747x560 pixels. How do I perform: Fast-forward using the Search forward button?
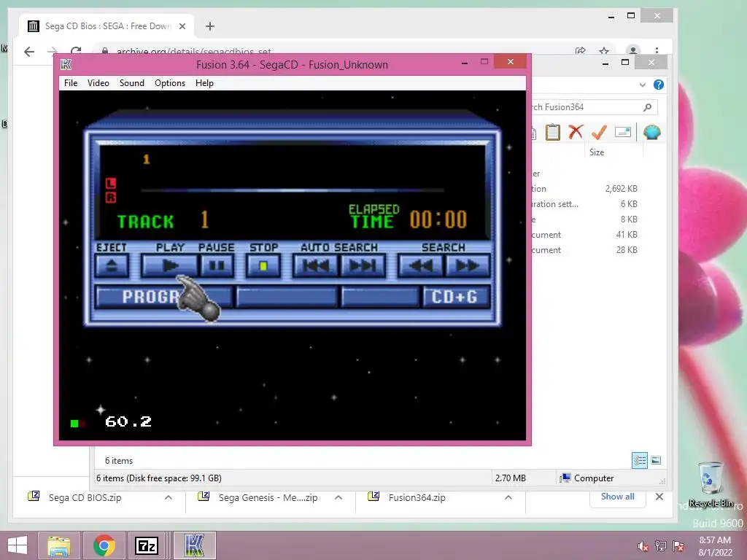[x=468, y=265]
